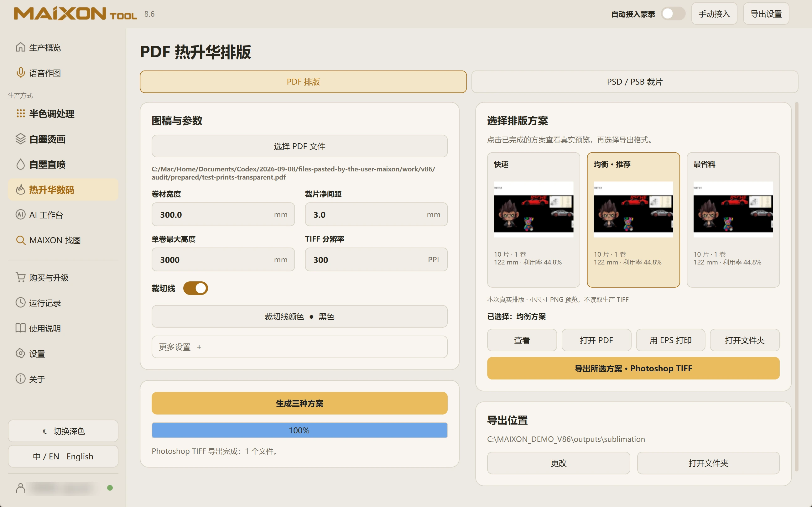
Task: Click the MAIXON 找图 search icon
Action: (x=20, y=240)
